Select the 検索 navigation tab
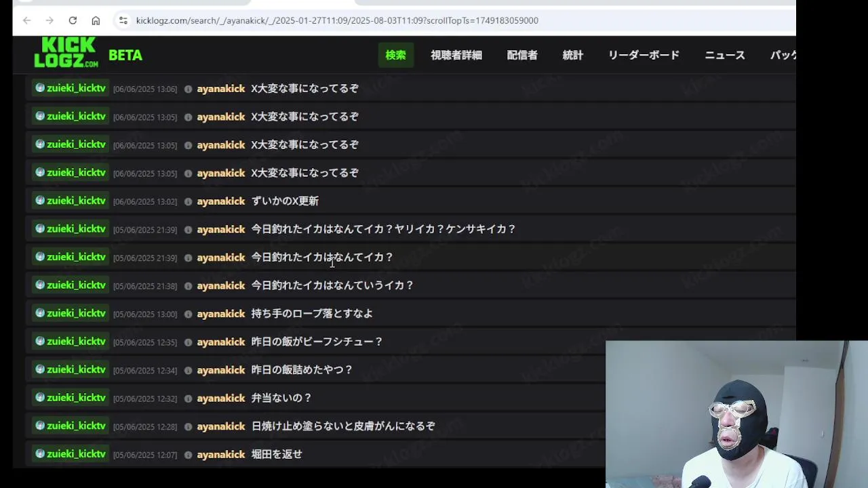The height and width of the screenshot is (488, 868). pos(395,55)
